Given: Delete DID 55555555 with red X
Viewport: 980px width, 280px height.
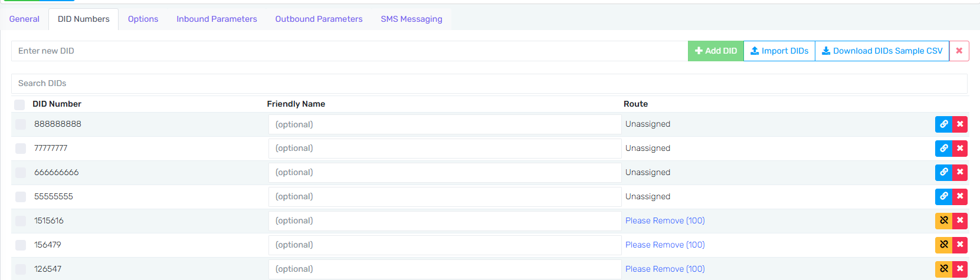Looking at the screenshot, I should tap(960, 197).
